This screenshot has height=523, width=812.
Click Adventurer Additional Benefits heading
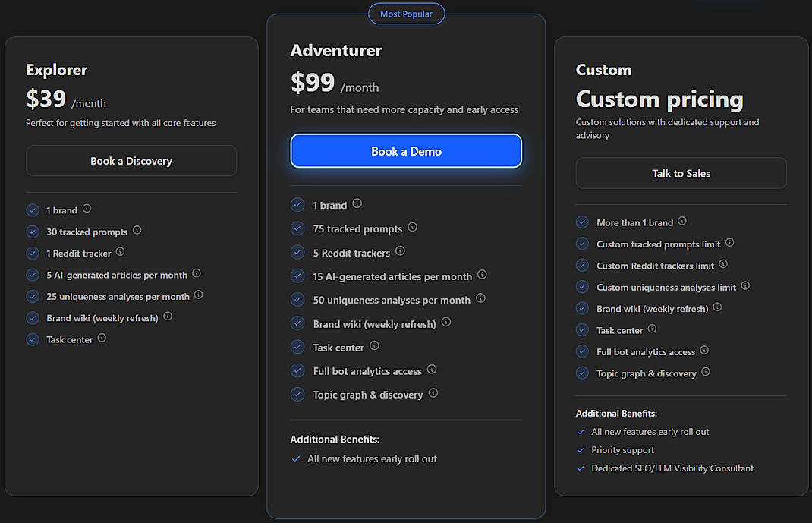(335, 439)
